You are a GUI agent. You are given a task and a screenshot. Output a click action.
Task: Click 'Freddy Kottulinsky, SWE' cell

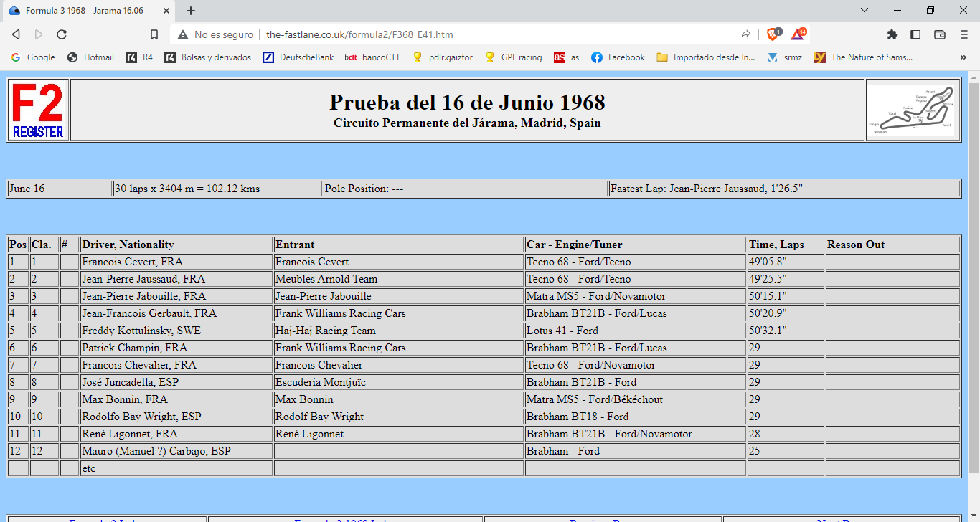(x=176, y=331)
